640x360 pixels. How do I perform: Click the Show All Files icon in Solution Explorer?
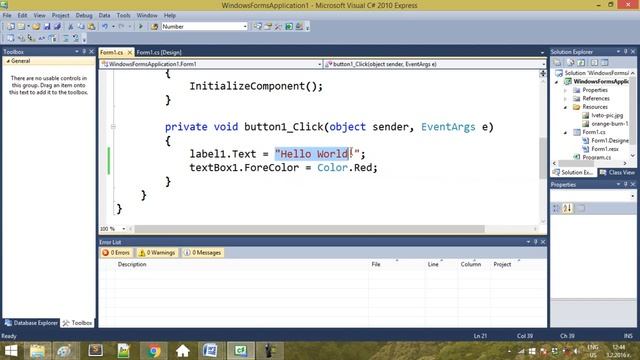[x=571, y=62]
